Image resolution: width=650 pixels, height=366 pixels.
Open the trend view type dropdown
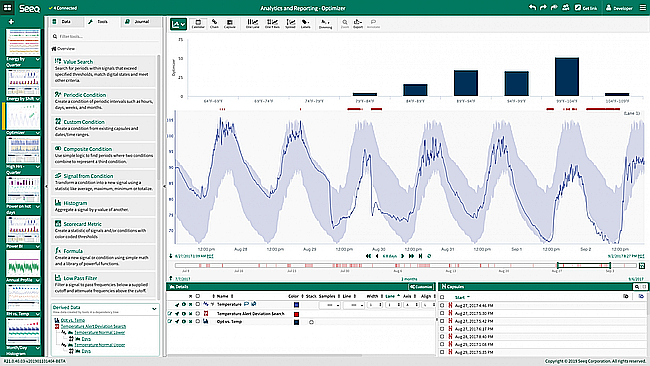pyautogui.click(x=178, y=24)
